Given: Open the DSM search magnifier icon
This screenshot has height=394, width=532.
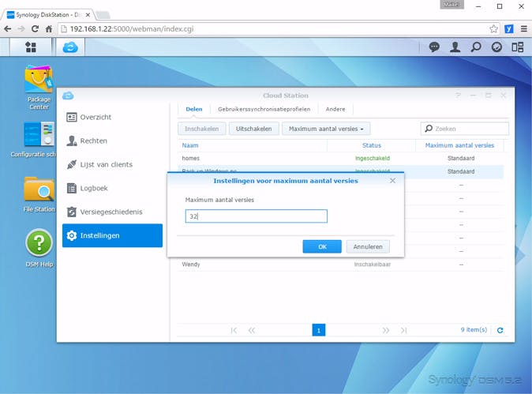Looking at the screenshot, I should point(476,47).
